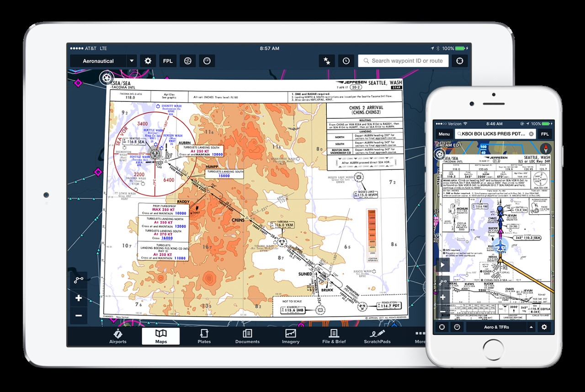Screen dimensions: 585x392
Task: Tap the instrument gauge icon on iPhone bottom bar
Action: (x=457, y=327)
